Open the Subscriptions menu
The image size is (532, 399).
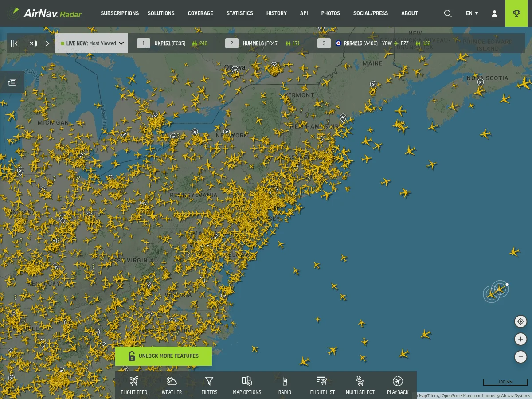click(120, 13)
